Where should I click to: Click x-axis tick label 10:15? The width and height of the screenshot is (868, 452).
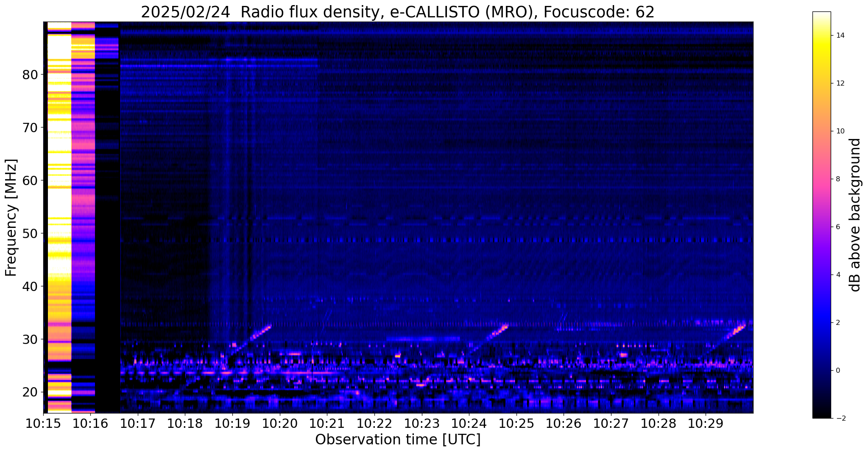tap(43, 423)
